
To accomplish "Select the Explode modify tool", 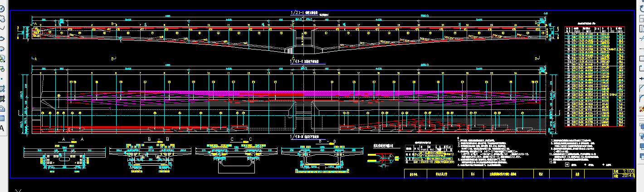I will pyautogui.click(x=641, y=108).
